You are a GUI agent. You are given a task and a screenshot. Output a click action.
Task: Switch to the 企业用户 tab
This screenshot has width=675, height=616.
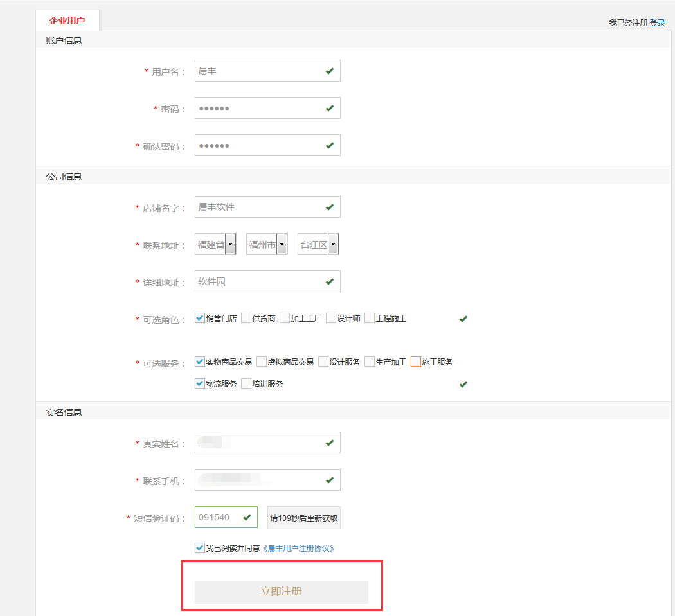(x=67, y=19)
